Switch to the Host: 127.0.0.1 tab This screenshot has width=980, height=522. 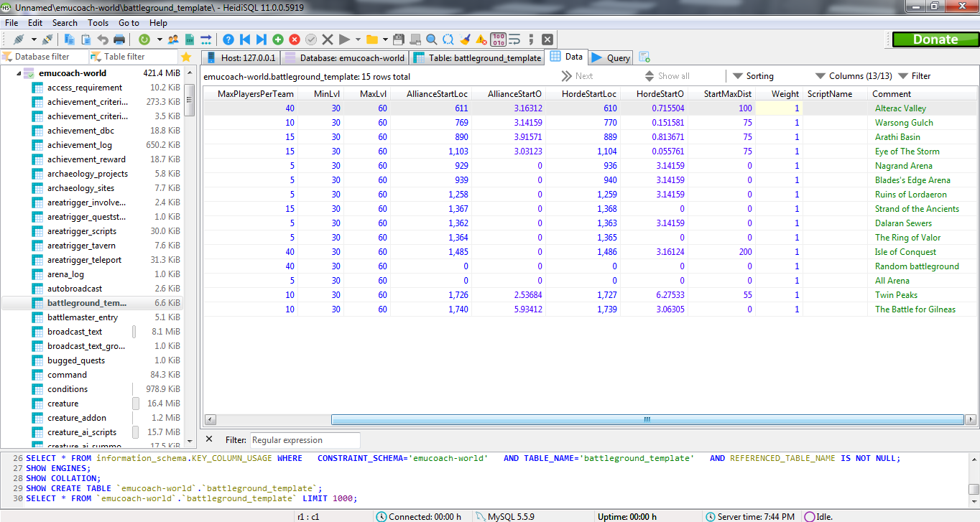(x=240, y=57)
